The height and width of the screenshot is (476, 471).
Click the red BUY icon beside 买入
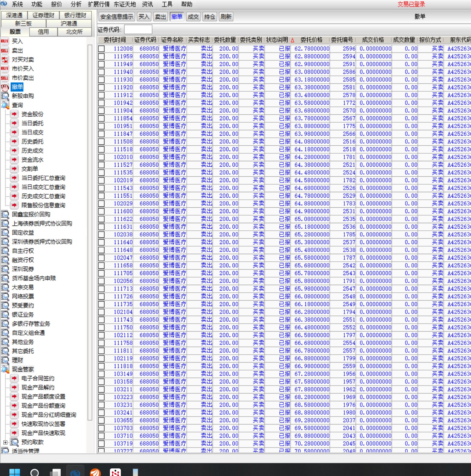[x=5, y=41]
